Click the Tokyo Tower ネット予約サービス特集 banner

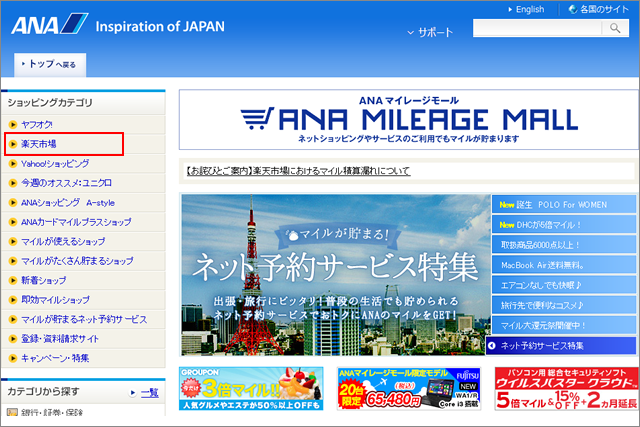click(x=336, y=275)
